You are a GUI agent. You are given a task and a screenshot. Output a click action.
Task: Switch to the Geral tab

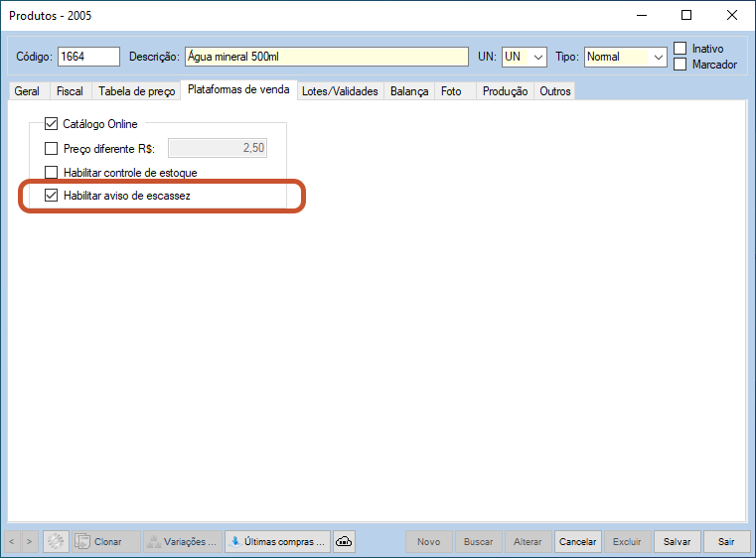27,91
